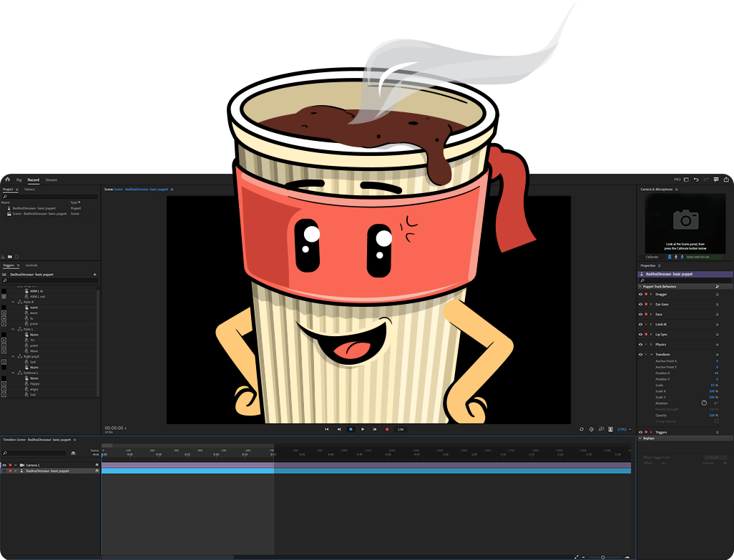The width and height of the screenshot is (734, 560).
Task: Click the Calibrate button
Action: click(652, 257)
